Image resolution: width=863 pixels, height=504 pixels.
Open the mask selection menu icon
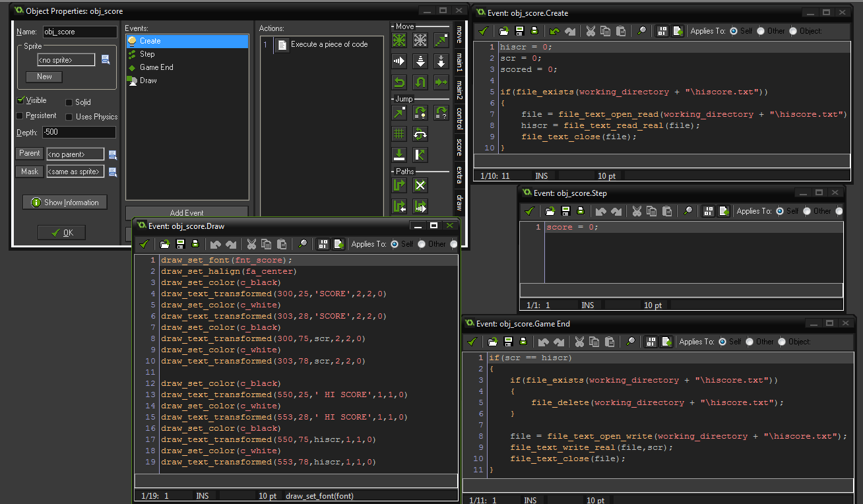112,172
